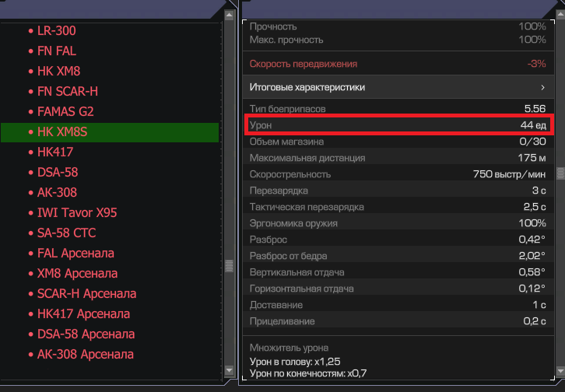Screen dimensions: 565x392
Task: Click the Перезарядка row
Action: [x=398, y=191]
